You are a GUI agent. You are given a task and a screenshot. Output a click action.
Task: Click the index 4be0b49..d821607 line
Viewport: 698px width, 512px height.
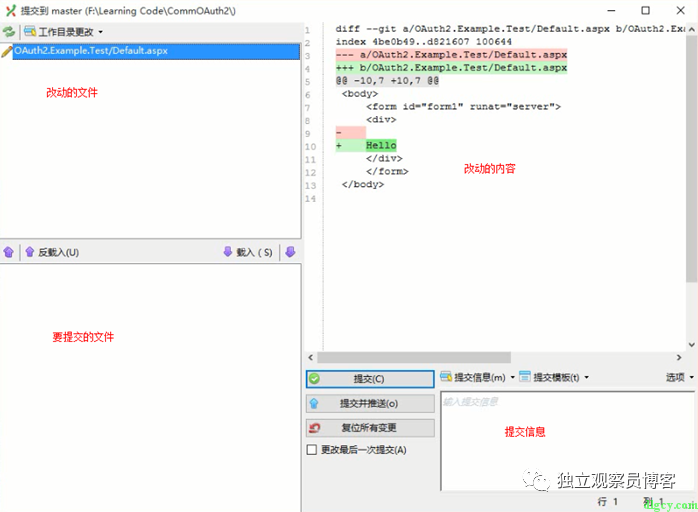coord(424,42)
